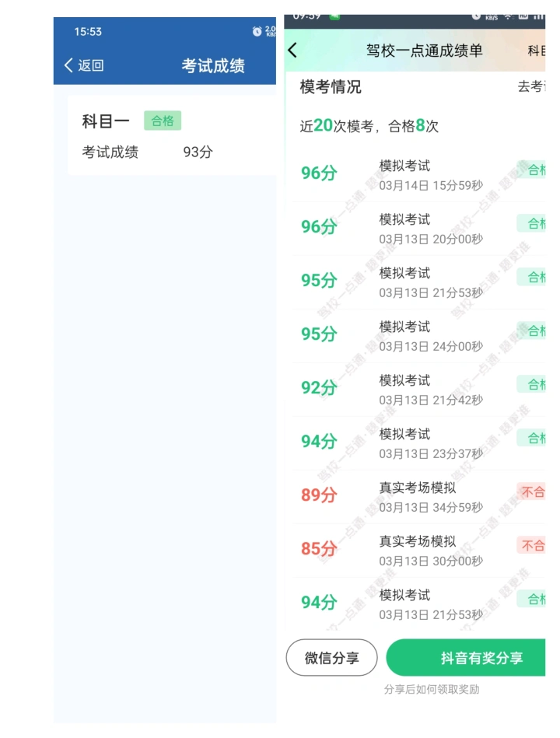Tap the 不合格 tag on the 89分 row

coord(530,491)
